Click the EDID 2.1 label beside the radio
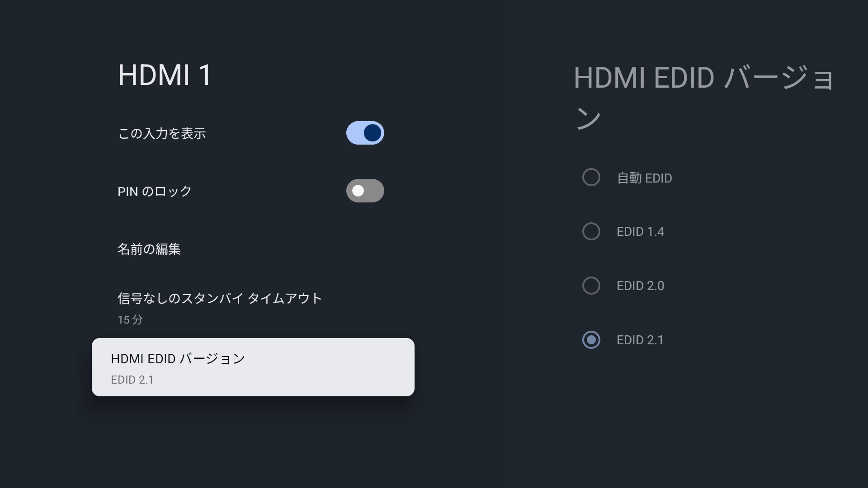This screenshot has height=488, width=868. pyautogui.click(x=640, y=340)
